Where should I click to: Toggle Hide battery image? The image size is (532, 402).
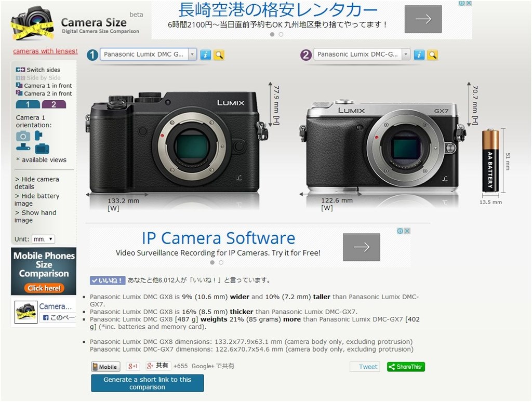[37, 200]
